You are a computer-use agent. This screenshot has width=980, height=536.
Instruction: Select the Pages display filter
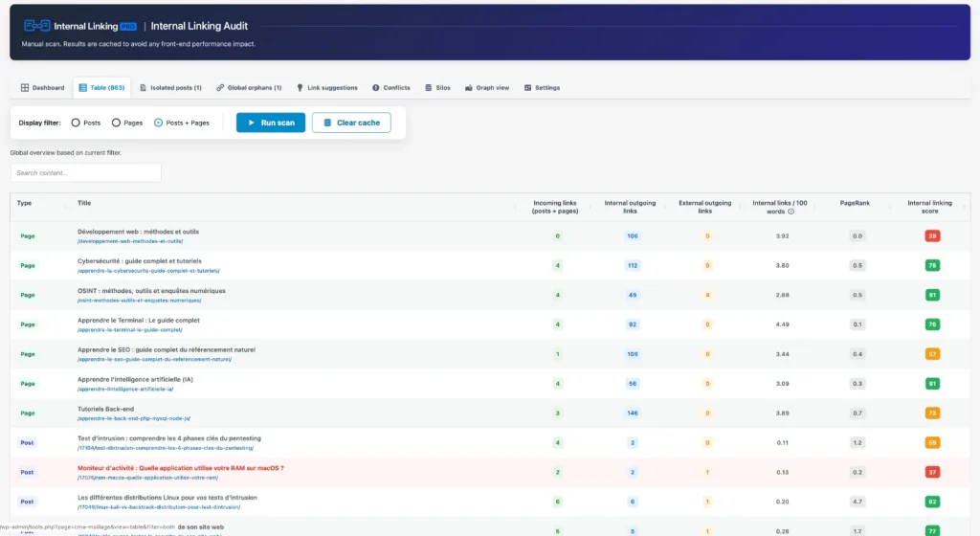(x=116, y=123)
